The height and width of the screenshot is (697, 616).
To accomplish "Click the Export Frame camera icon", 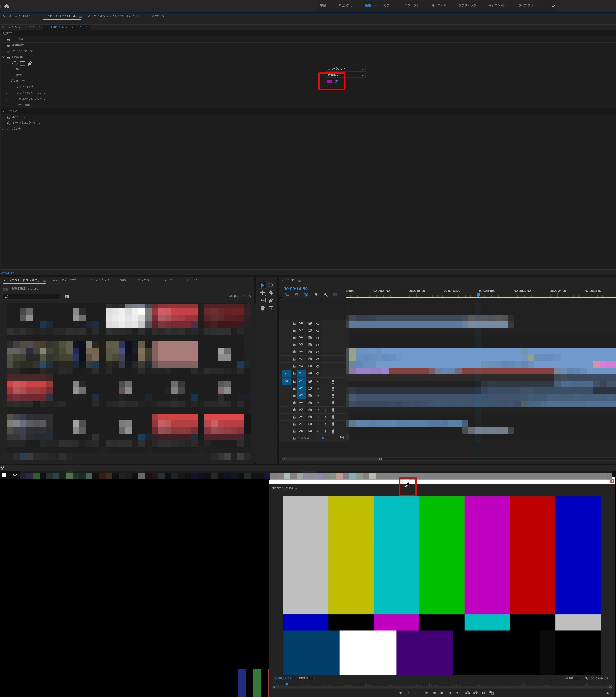I will [x=484, y=693].
